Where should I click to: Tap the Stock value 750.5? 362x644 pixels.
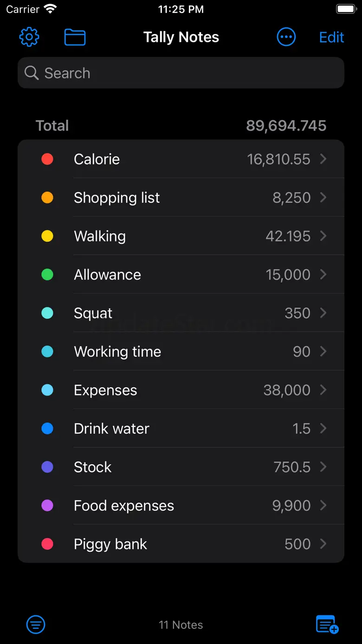[x=292, y=467]
